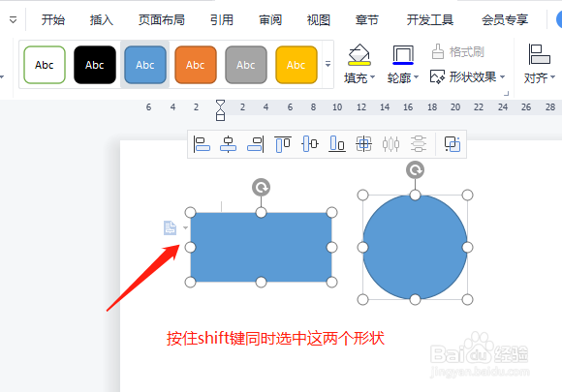Click the circle's bottom middle resize handle

(x=415, y=299)
